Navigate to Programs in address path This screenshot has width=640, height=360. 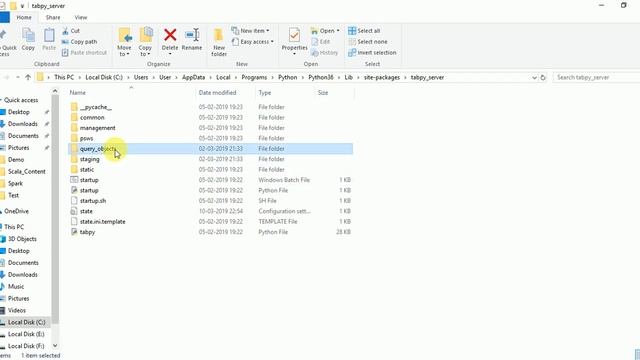point(254,77)
